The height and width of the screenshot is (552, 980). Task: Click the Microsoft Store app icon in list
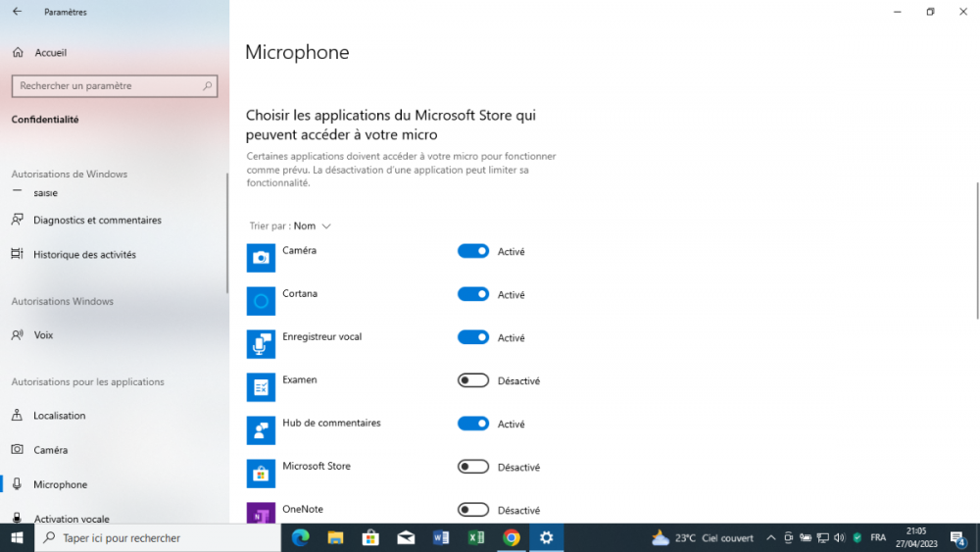261,474
